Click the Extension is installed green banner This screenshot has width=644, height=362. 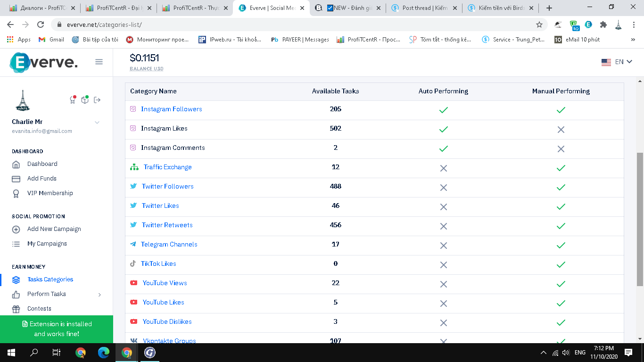pyautogui.click(x=57, y=329)
